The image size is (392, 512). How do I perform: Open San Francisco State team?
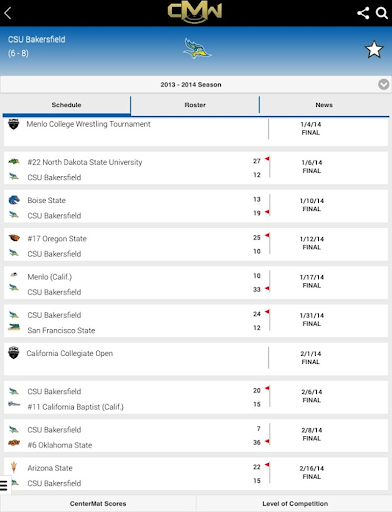[x=61, y=330]
